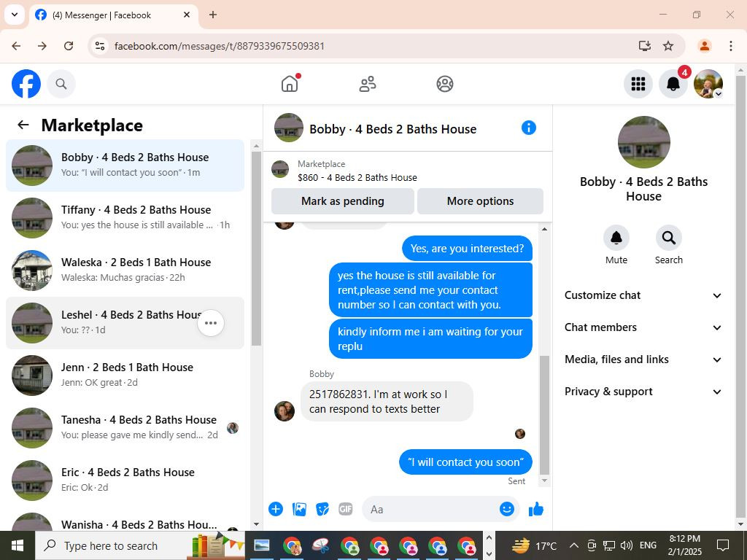This screenshot has width=747, height=560.
Task: Open the three-dot options on Leshel chat
Action: click(211, 323)
